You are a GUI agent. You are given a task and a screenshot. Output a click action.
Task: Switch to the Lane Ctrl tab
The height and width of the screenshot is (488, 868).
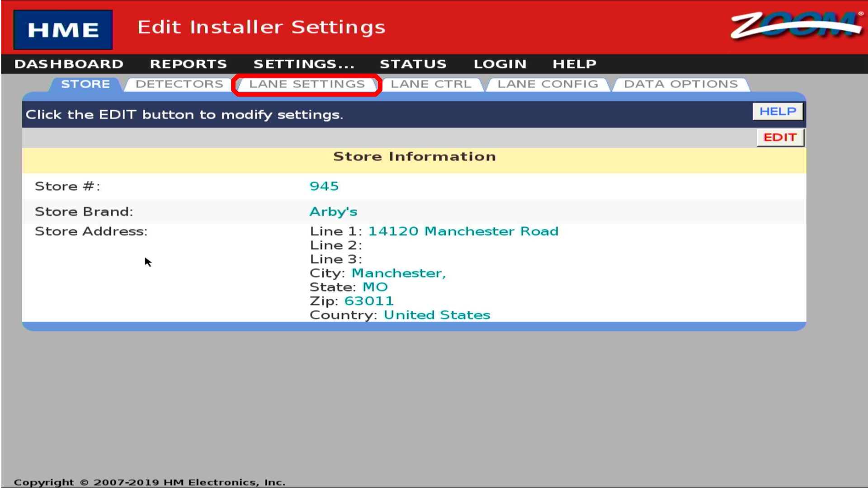(431, 84)
